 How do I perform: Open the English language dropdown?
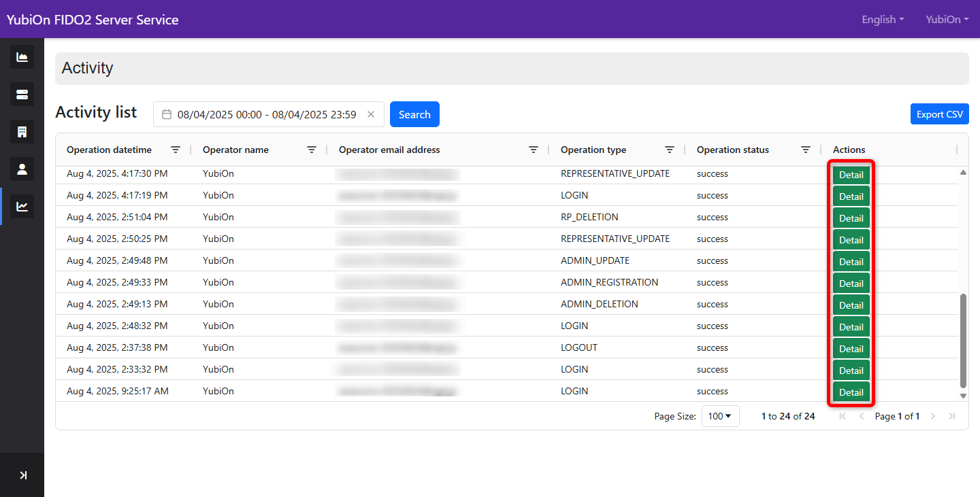point(883,20)
